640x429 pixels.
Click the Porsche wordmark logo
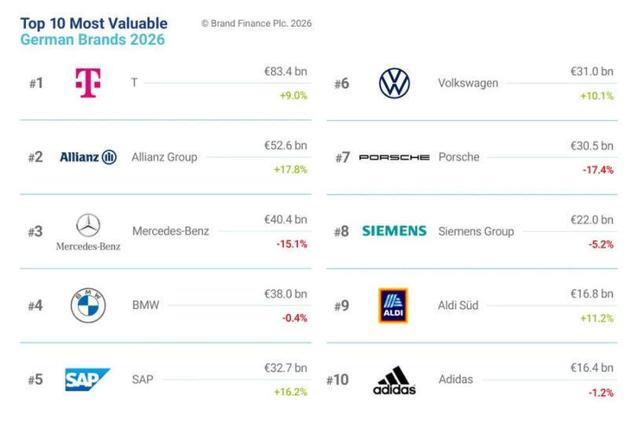(394, 157)
